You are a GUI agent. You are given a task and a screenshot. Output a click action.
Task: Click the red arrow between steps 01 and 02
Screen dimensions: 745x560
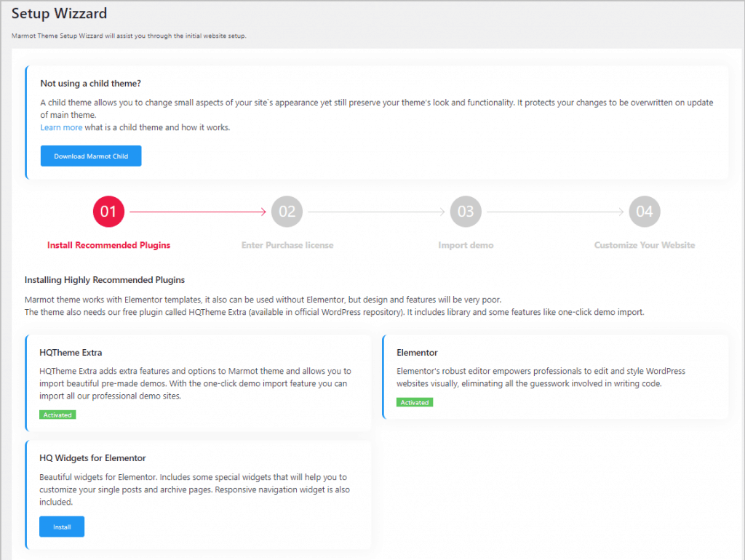click(198, 212)
